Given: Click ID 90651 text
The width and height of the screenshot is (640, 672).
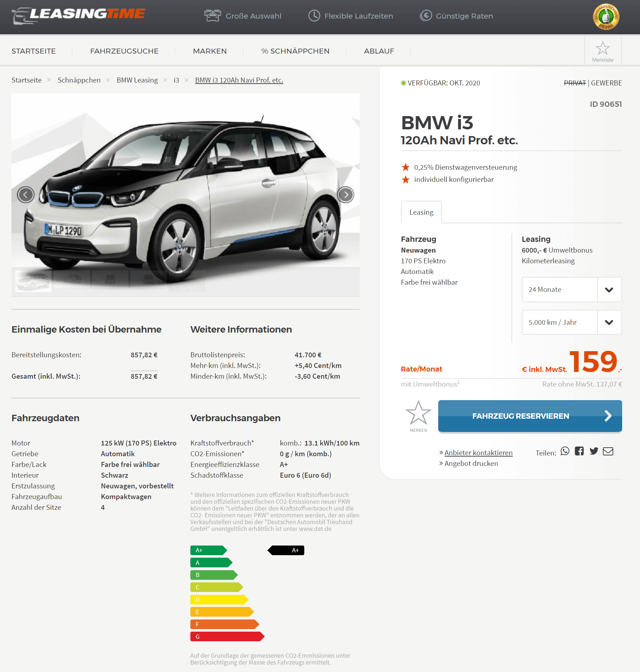Looking at the screenshot, I should coord(606,104).
